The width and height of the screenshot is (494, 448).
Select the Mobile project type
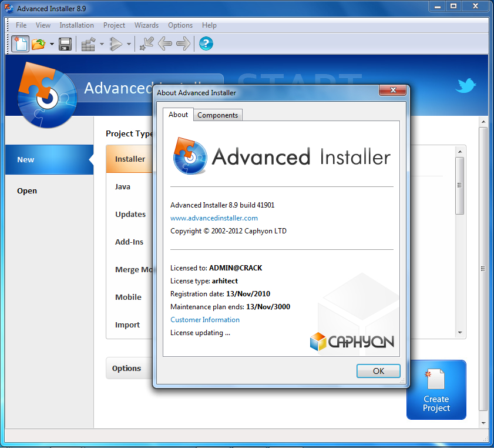click(128, 297)
